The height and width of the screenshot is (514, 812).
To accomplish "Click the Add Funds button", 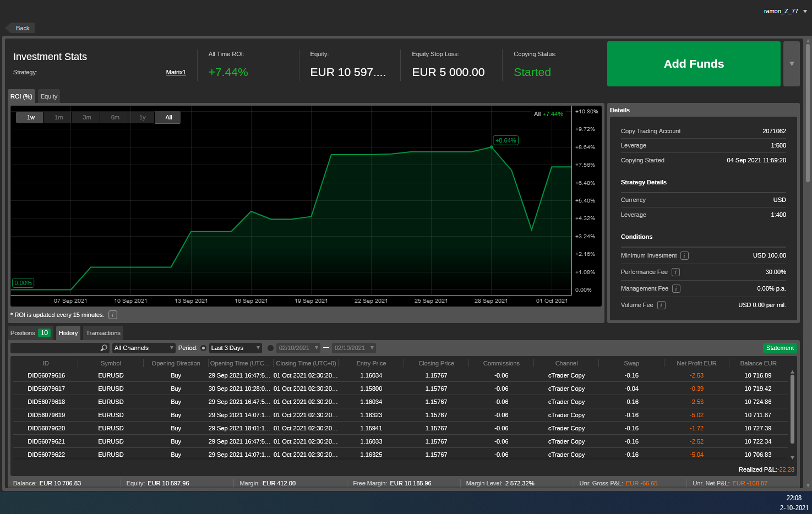I will point(694,64).
